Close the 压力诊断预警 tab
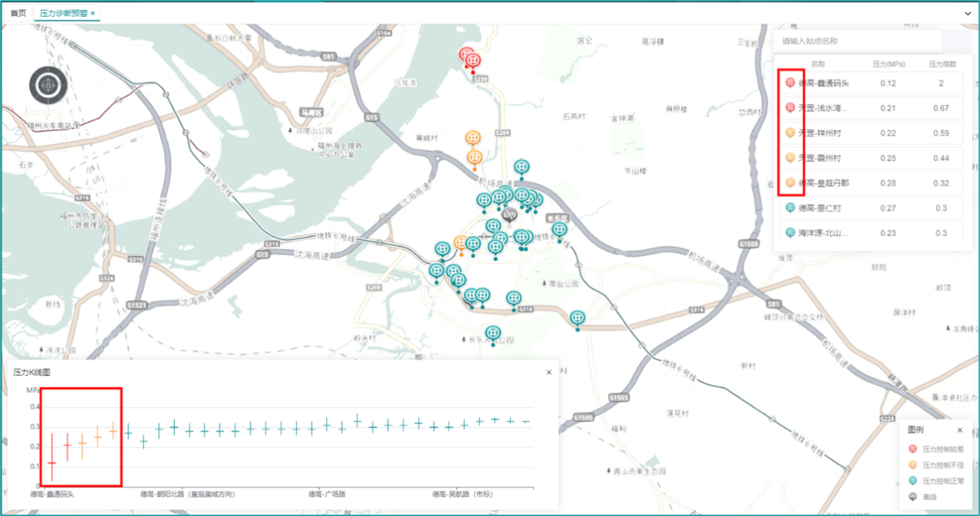Viewport: 980px width, 516px height. pyautogui.click(x=93, y=14)
